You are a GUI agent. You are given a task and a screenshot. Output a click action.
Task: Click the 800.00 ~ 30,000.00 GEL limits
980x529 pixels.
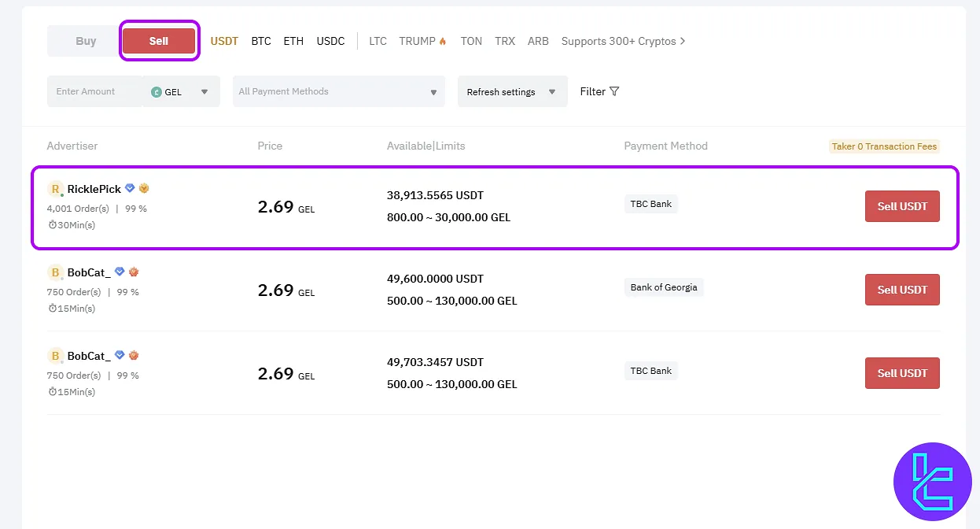[448, 217]
